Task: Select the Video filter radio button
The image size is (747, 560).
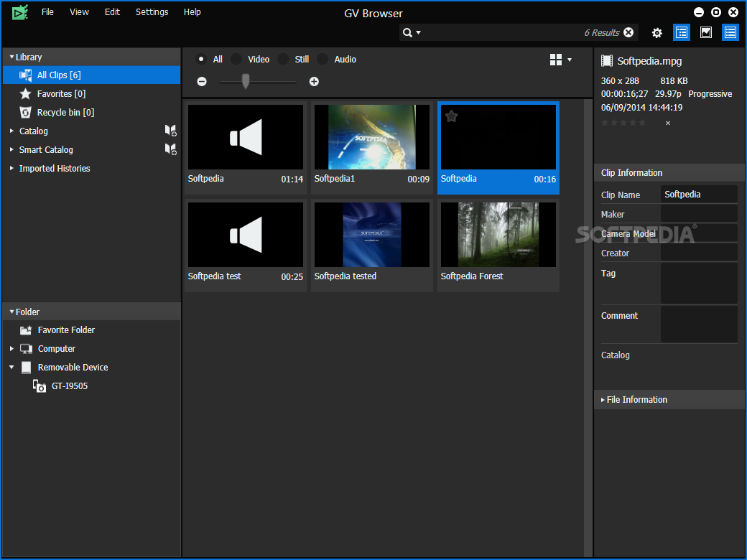Action: coord(236,59)
